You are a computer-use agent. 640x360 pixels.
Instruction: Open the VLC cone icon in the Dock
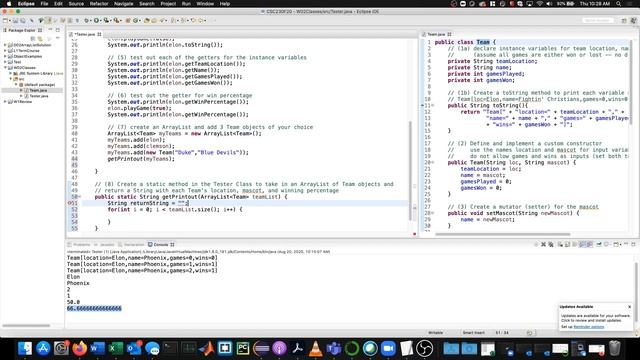[316, 348]
